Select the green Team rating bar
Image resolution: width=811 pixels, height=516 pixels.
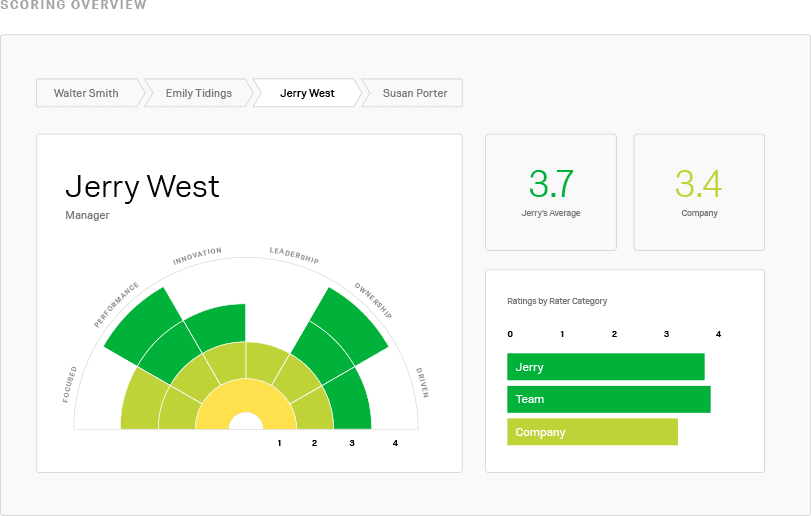point(609,399)
